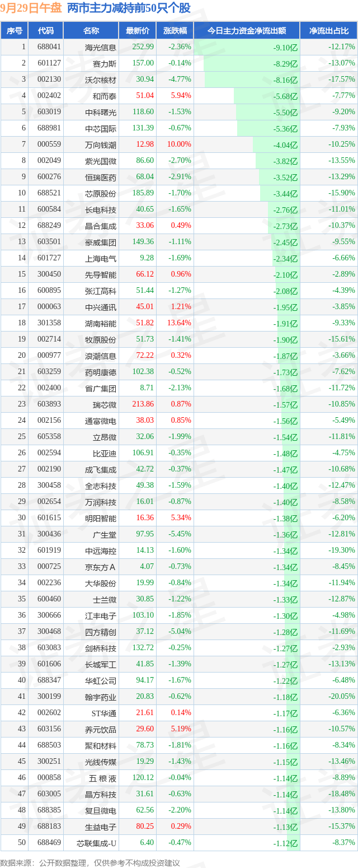This screenshot has height=868, width=358.
Task: Click 芯原股份 price 185.89
Action: [x=143, y=193]
